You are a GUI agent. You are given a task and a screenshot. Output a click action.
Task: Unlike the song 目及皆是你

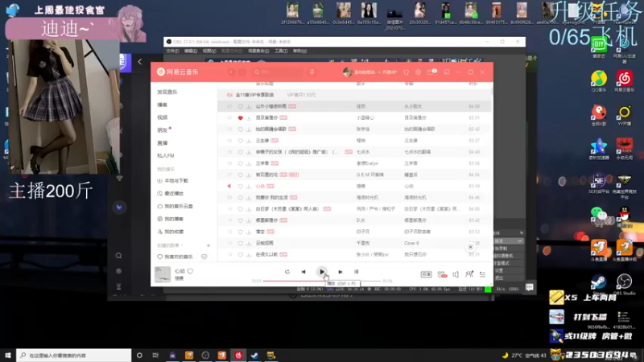240,117
